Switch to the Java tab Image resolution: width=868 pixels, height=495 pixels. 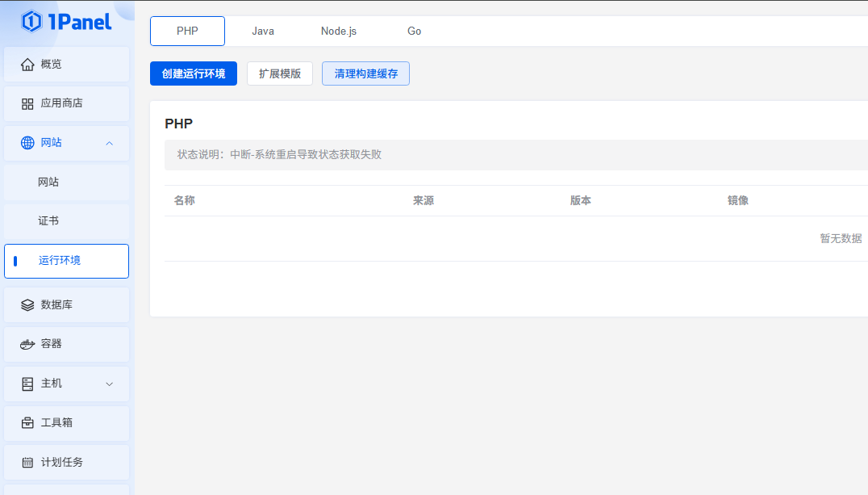click(263, 31)
